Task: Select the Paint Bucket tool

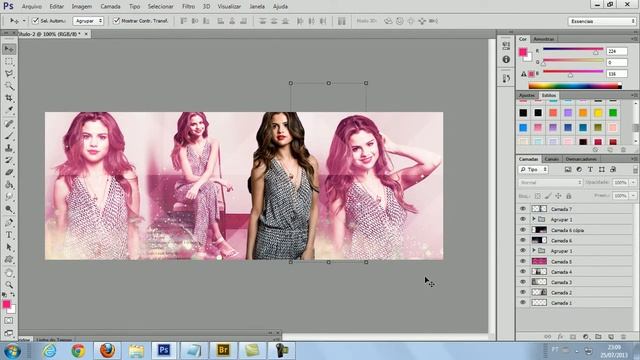Action: (x=9, y=185)
